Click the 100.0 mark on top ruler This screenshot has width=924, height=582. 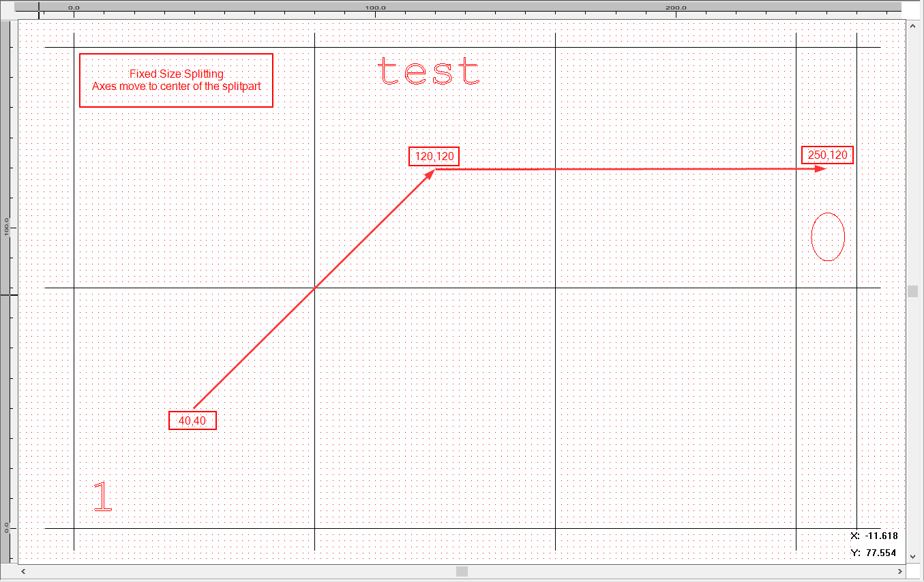(376, 7)
